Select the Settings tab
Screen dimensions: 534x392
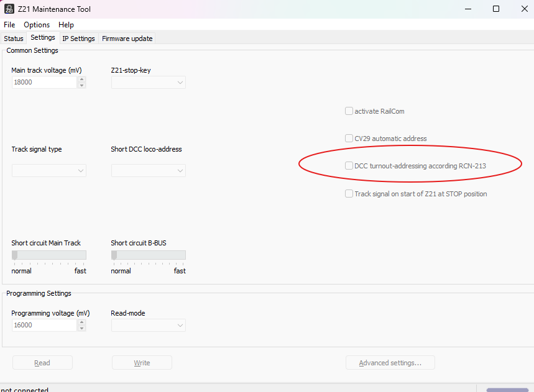point(43,37)
